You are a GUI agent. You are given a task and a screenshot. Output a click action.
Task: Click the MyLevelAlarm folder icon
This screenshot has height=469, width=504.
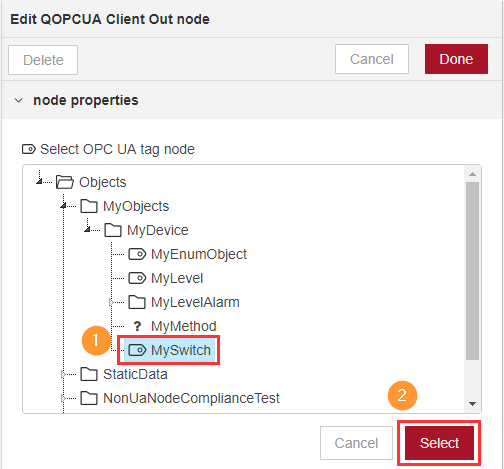tap(137, 302)
